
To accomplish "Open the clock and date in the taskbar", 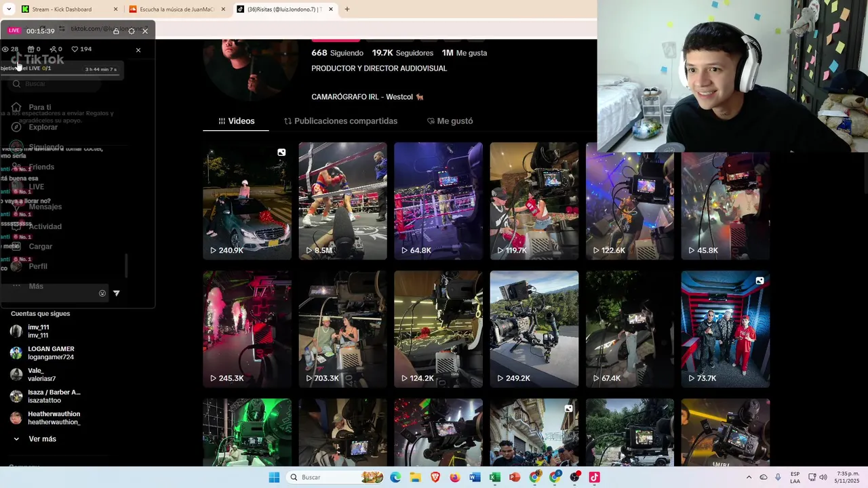I will [x=848, y=477].
